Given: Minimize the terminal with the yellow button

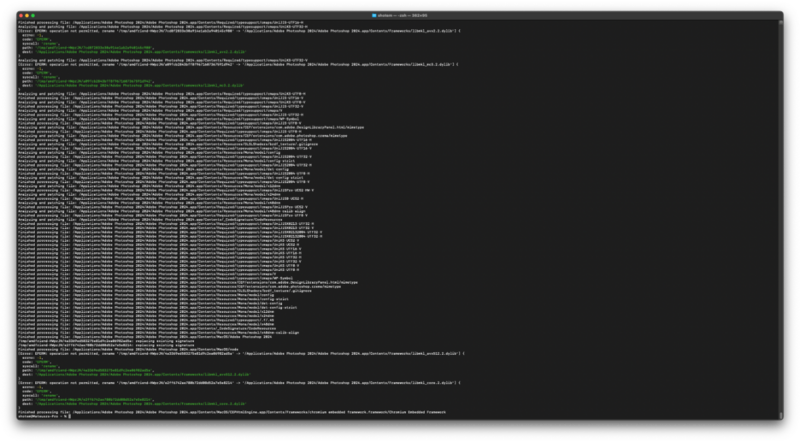Looking at the screenshot, I should [27, 15].
